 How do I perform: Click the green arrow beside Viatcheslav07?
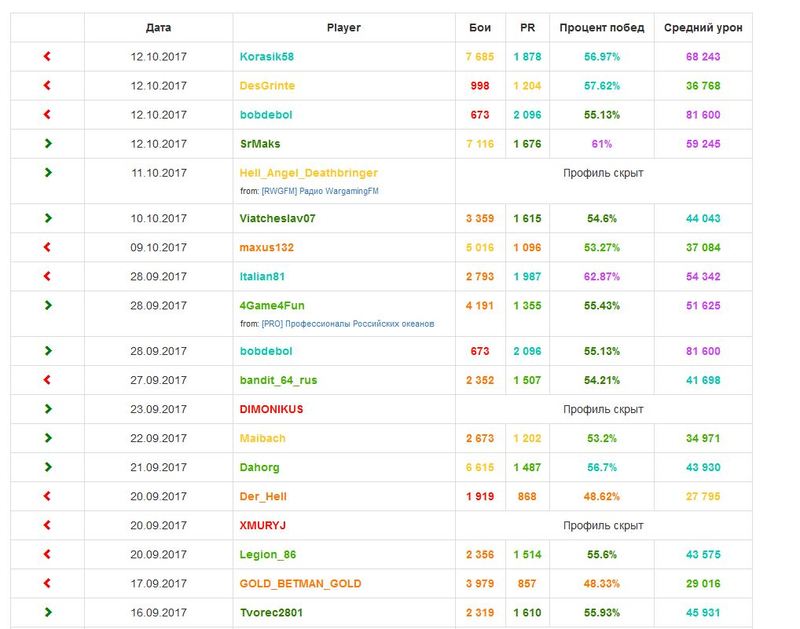pos(47,218)
